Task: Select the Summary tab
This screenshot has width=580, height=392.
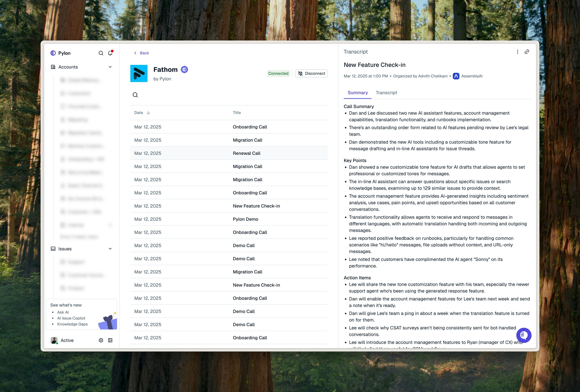Action: pos(357,93)
